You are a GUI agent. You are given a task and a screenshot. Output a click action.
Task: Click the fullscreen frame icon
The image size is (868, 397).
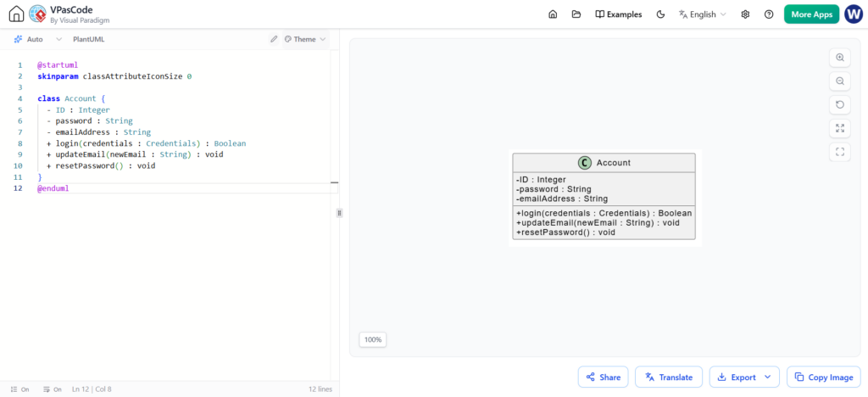click(x=840, y=152)
